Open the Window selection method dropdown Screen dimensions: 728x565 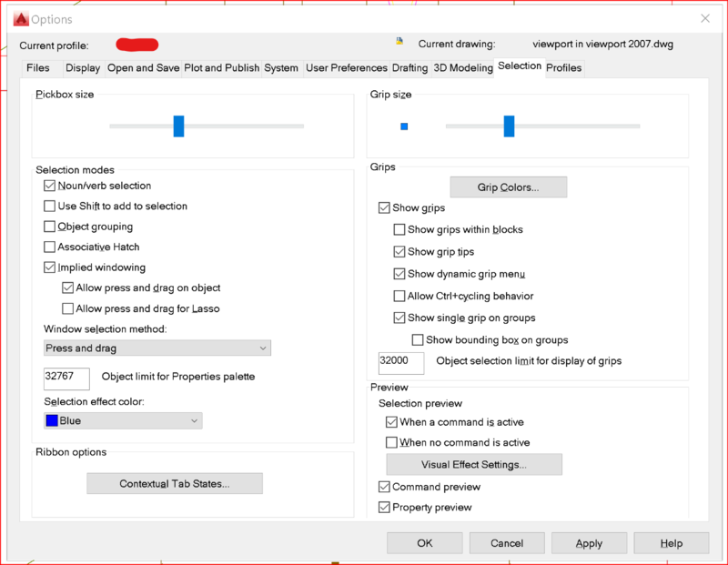tap(157, 348)
